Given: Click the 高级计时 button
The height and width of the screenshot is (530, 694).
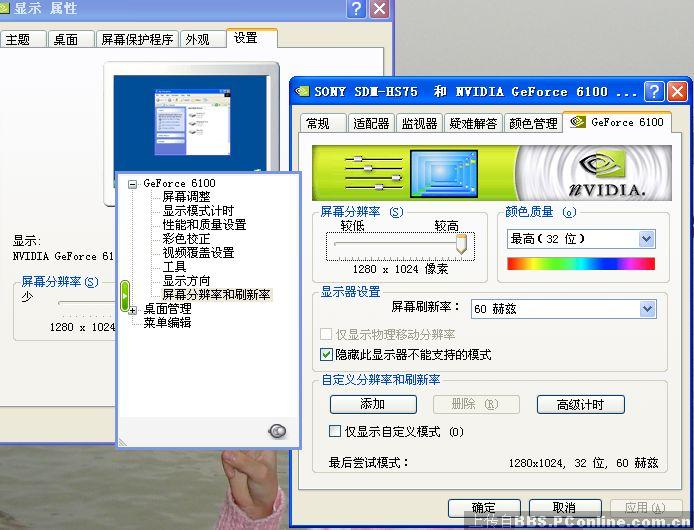Looking at the screenshot, I should click(x=581, y=404).
